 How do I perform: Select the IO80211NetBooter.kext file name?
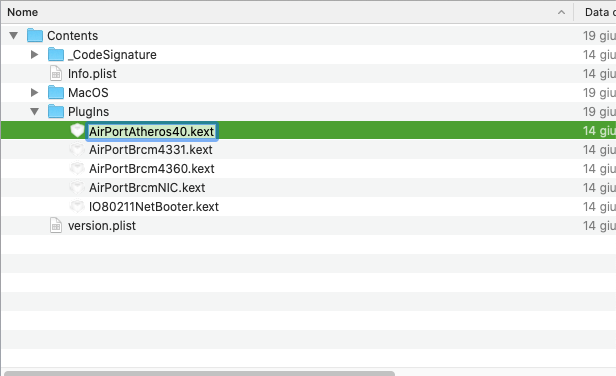(154, 207)
